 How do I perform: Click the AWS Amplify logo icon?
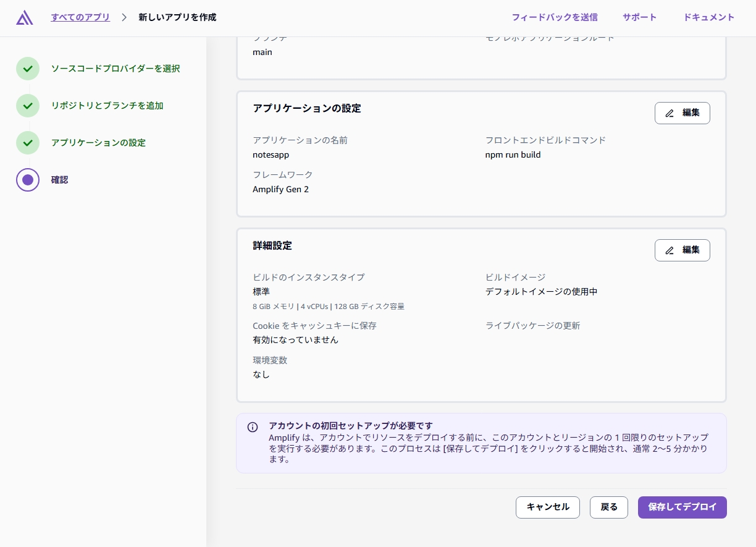[25, 18]
